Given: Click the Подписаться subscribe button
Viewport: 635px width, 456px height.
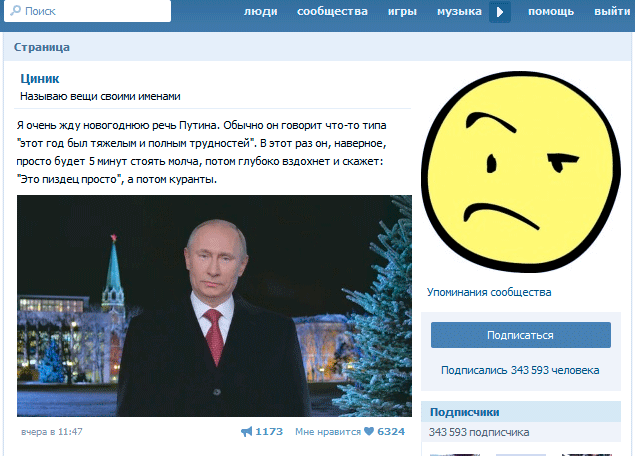Looking at the screenshot, I should tap(521, 335).
